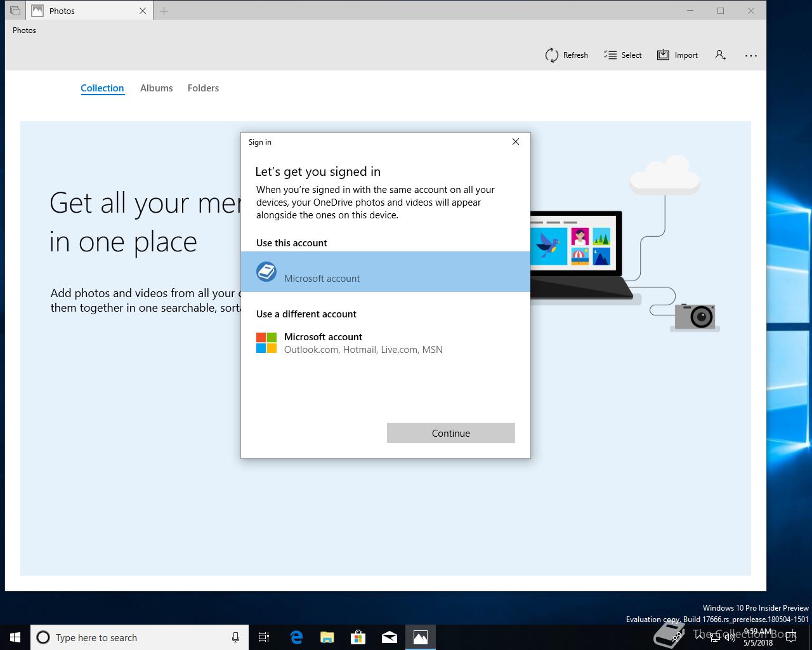Image resolution: width=812 pixels, height=650 pixels.
Task: Click the Photos icon on taskbar
Action: 421,637
